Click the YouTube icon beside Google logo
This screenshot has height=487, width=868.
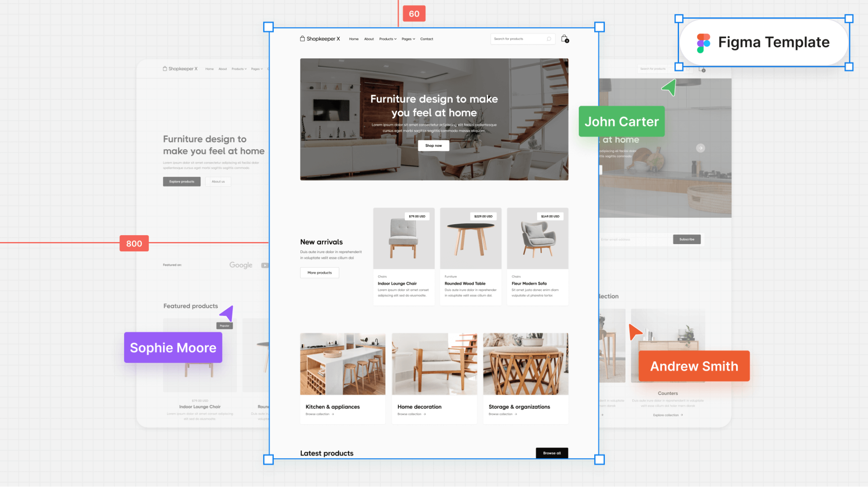click(x=265, y=265)
